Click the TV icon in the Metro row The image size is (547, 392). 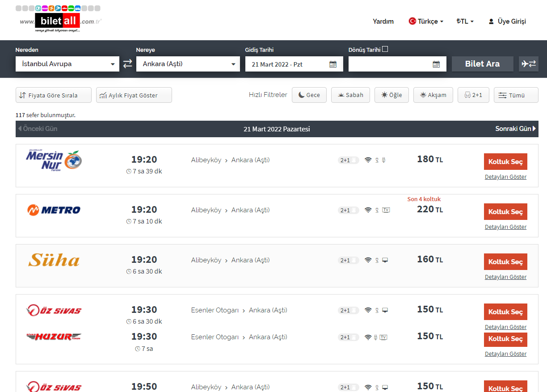(386, 210)
